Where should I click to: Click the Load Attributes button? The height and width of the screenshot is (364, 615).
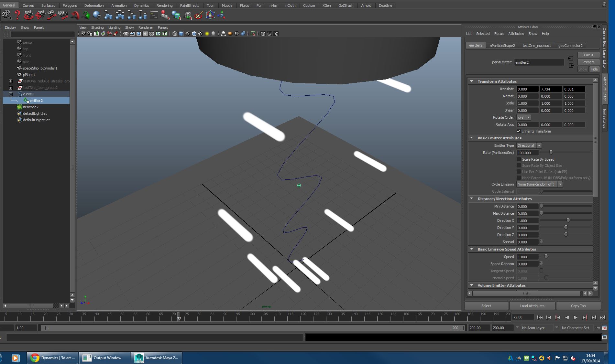click(x=532, y=306)
